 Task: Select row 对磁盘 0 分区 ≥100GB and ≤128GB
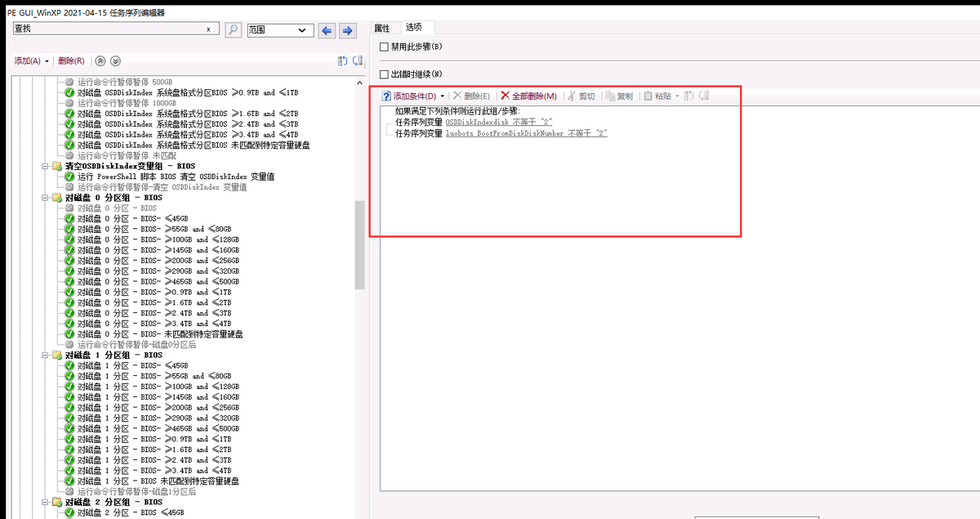click(158, 239)
